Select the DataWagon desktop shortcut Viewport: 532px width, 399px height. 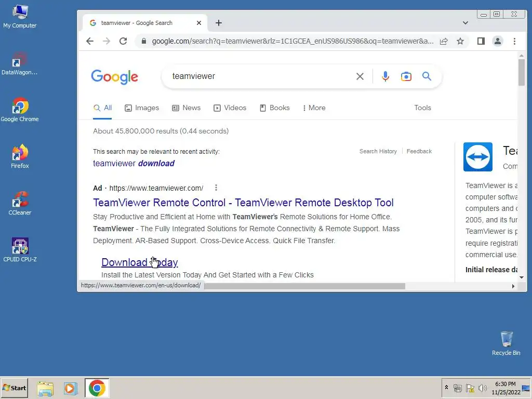click(19, 64)
